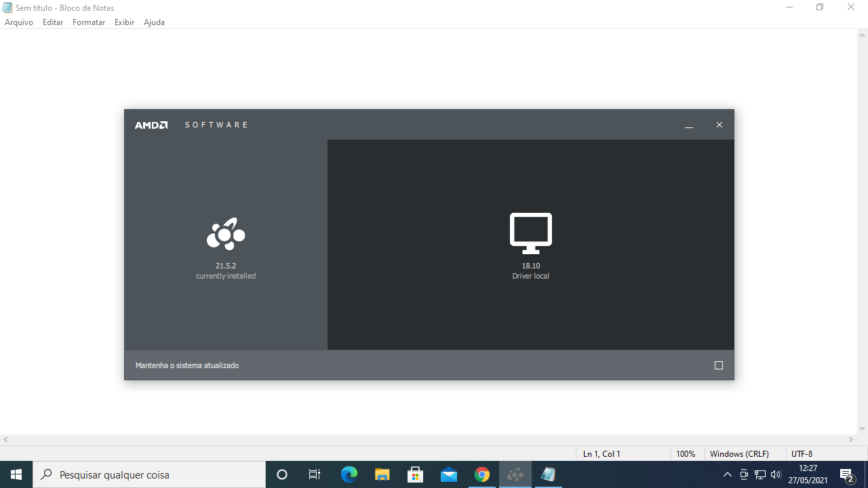Screen dimensions: 868x488
Task: Click 'Mantenha o sistema atualizado' text
Action: tap(187, 365)
